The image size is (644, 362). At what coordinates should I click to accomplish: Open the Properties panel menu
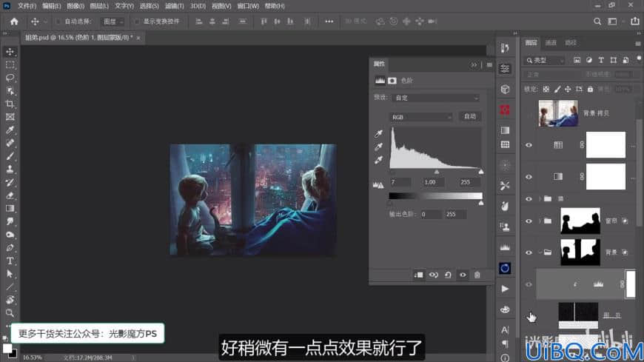pos(489,65)
